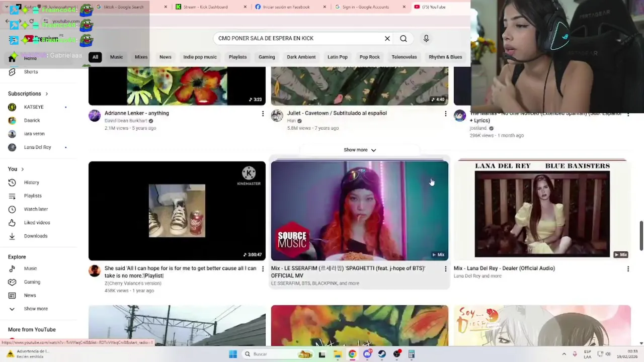Click the Windows taskbar Buscar search box
Viewport: 644px width, 362px height.
278,354
